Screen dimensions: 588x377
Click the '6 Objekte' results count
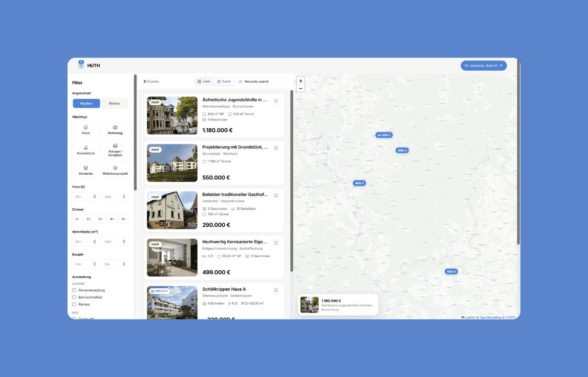click(151, 81)
